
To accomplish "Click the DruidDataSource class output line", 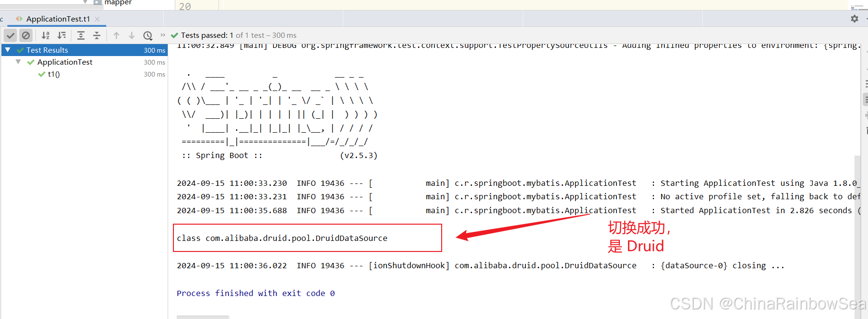I will coord(282,238).
